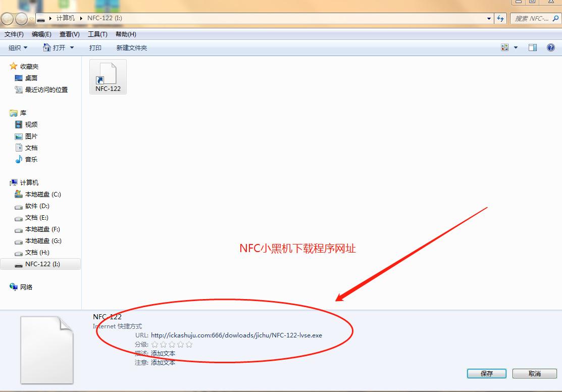The image size is (562, 392).
Task: Click the back navigation arrow
Action: coord(8,19)
